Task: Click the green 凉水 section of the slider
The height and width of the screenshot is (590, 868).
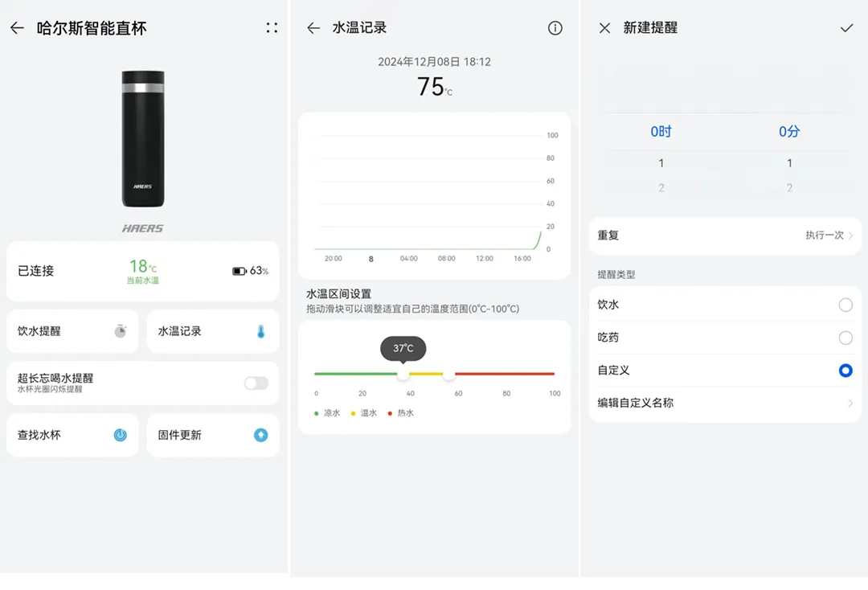Action: coord(355,374)
